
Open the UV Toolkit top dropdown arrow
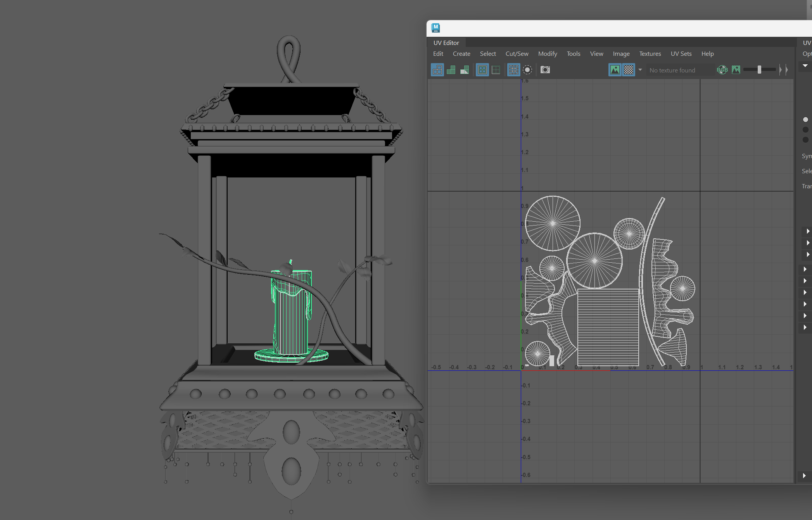tap(805, 65)
